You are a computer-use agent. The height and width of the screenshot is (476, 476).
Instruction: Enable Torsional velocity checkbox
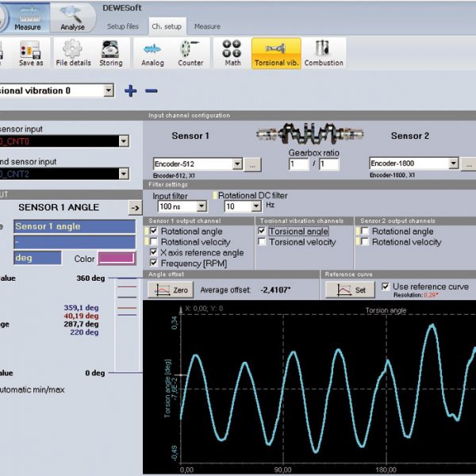point(262,242)
